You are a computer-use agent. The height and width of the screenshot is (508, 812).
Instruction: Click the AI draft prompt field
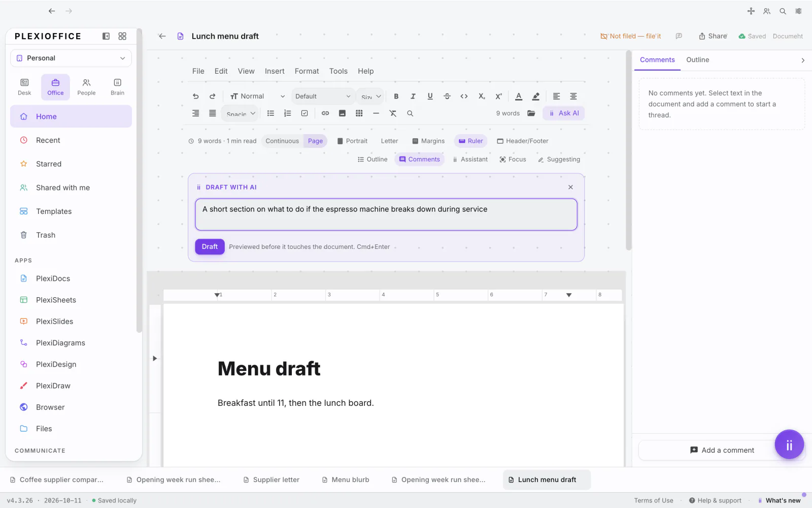pyautogui.click(x=386, y=214)
